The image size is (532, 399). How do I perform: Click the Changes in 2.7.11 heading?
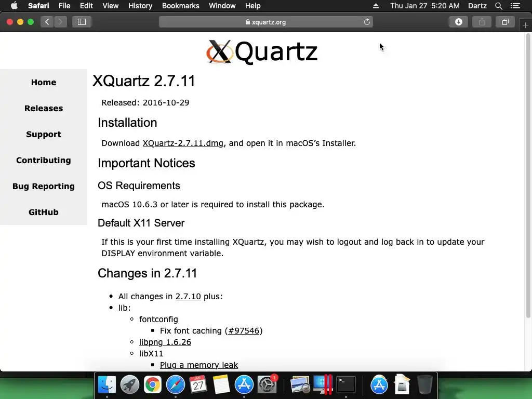tap(147, 273)
